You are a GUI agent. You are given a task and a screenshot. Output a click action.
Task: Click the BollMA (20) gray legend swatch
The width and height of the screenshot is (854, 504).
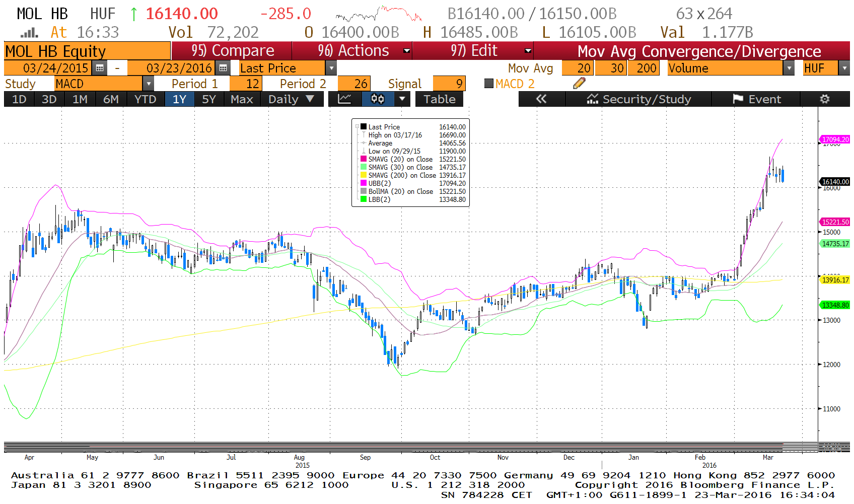point(363,191)
